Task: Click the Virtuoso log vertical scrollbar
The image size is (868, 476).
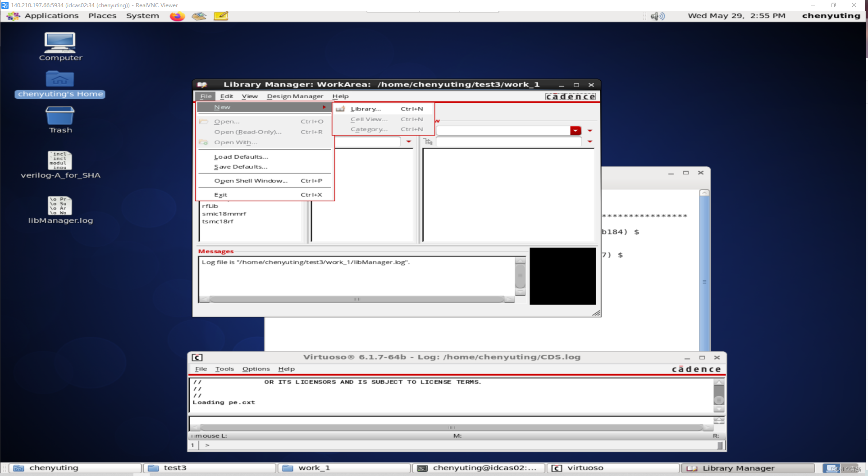Action: [719, 396]
